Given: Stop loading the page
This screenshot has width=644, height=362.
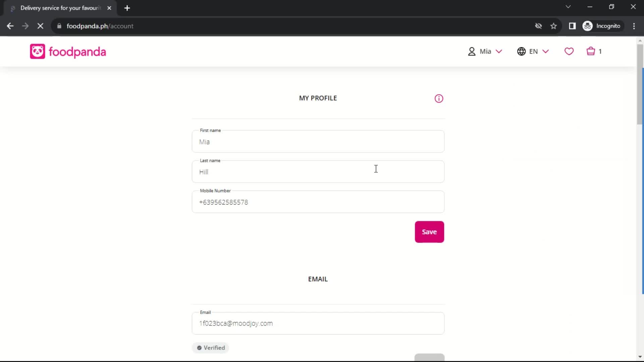Looking at the screenshot, I should 40,26.
